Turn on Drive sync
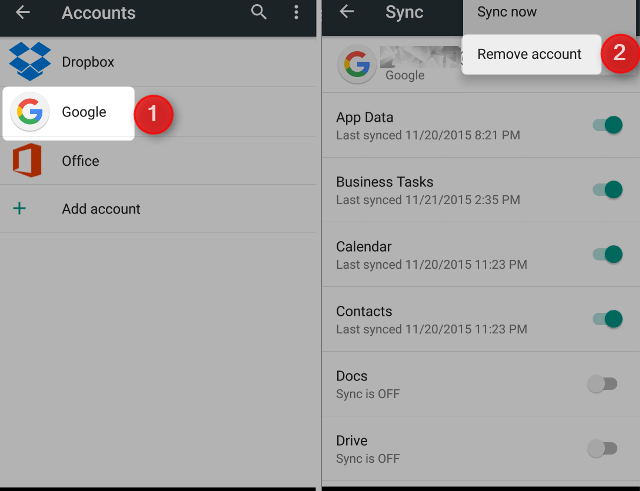This screenshot has height=491, width=640. [602, 448]
